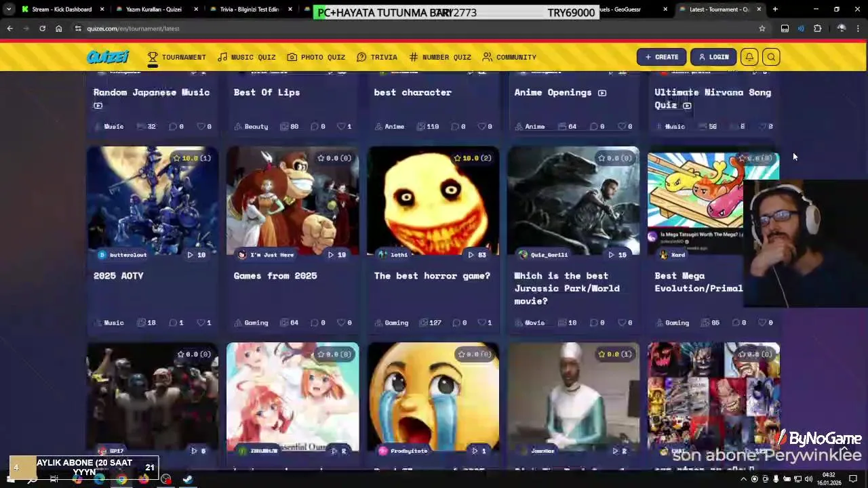Open Best Of Lips quiz title

(x=267, y=92)
